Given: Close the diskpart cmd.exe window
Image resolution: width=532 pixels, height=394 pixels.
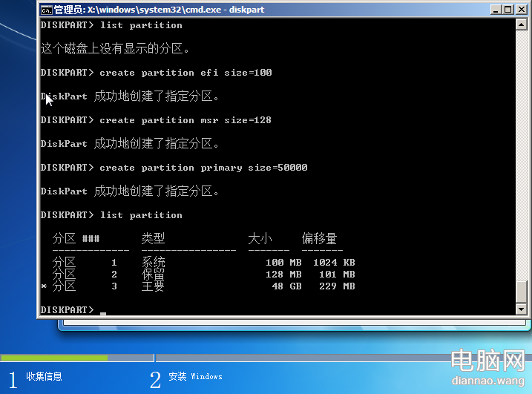Looking at the screenshot, I should (x=521, y=10).
